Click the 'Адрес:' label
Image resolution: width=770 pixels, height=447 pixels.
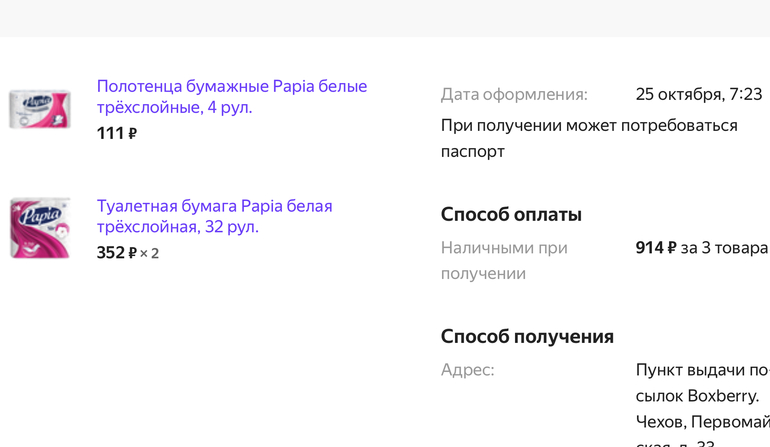[467, 370]
